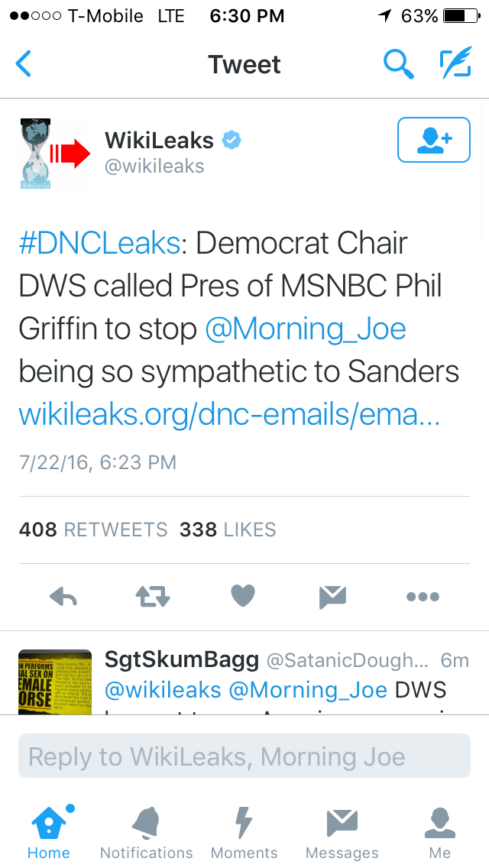View the 408 retweets list

point(93,530)
